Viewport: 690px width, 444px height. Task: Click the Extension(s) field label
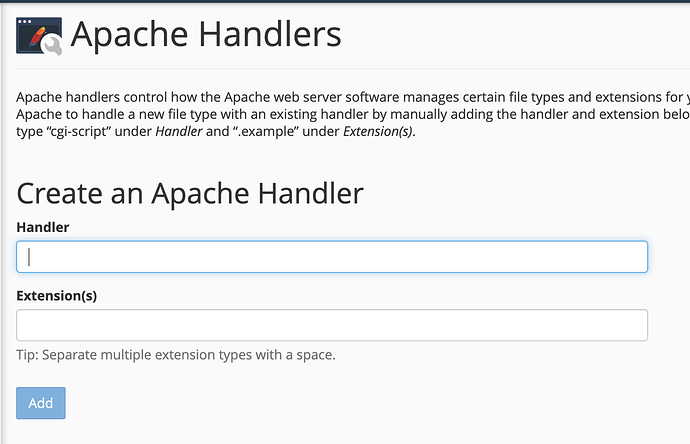[56, 296]
